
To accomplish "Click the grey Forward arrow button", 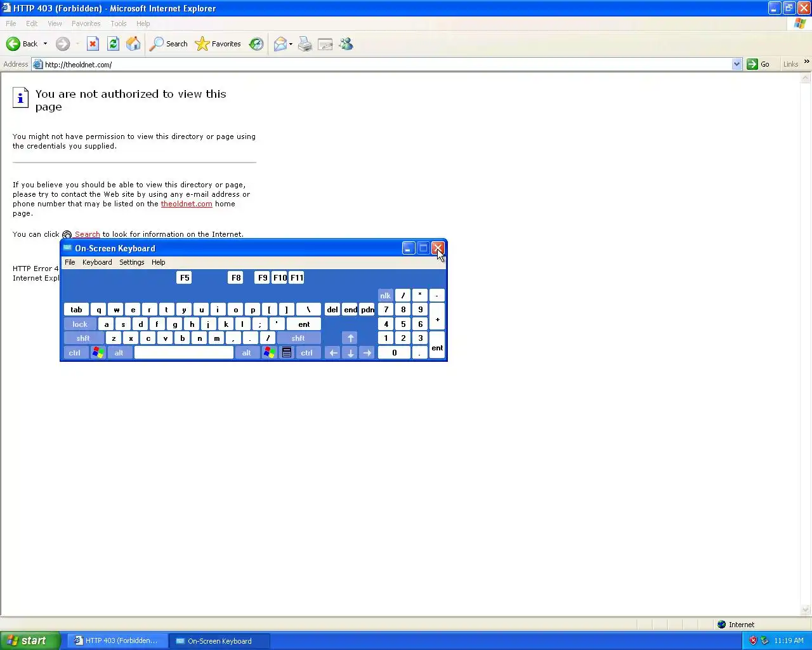I will coord(62,44).
